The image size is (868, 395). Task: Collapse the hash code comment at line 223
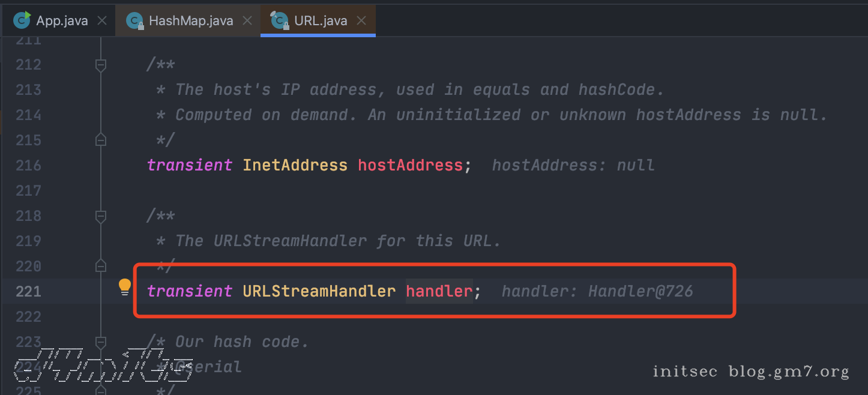[x=101, y=342]
